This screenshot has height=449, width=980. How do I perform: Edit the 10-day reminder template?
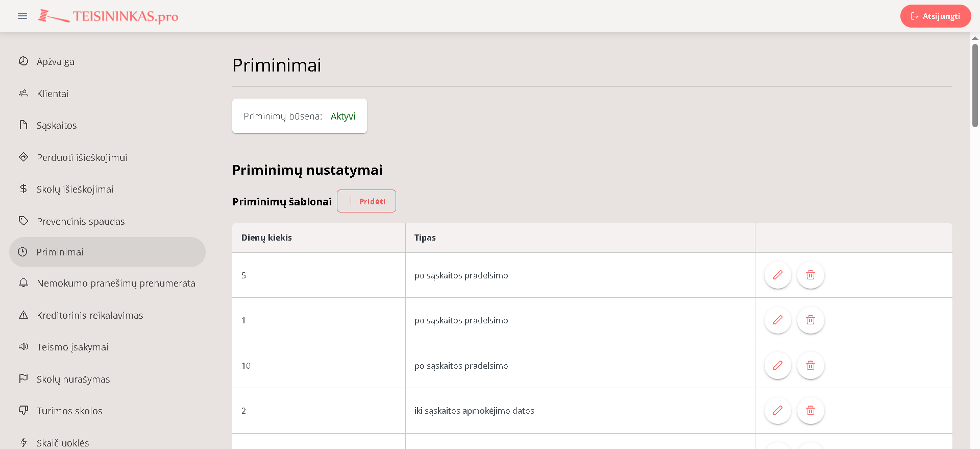click(777, 366)
